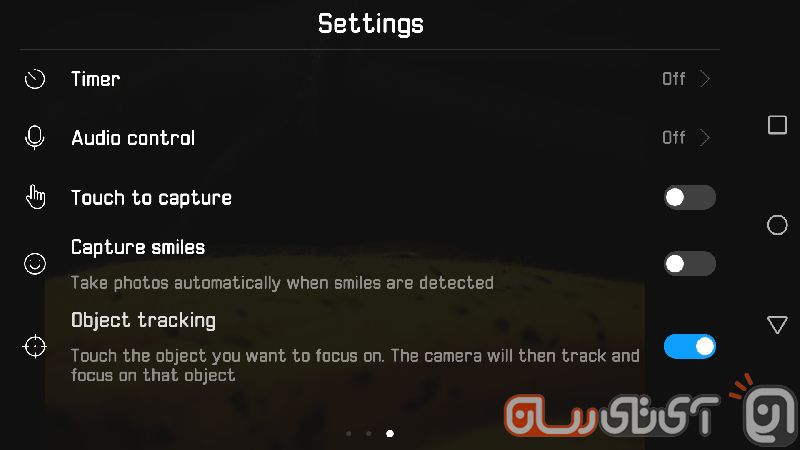The height and width of the screenshot is (450, 800).
Task: Select the Timer setting row label
Action: [x=95, y=79]
